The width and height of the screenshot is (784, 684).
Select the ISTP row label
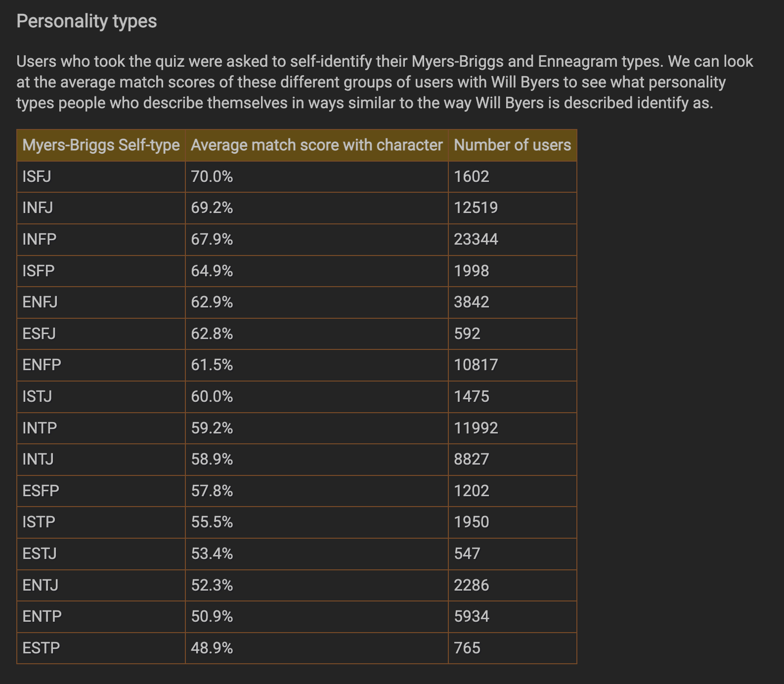click(39, 522)
